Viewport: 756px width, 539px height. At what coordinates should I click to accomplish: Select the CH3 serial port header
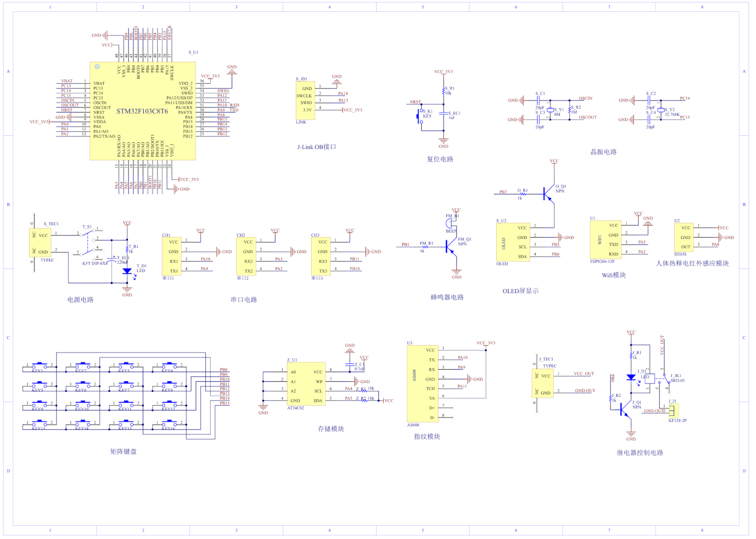tap(320, 256)
